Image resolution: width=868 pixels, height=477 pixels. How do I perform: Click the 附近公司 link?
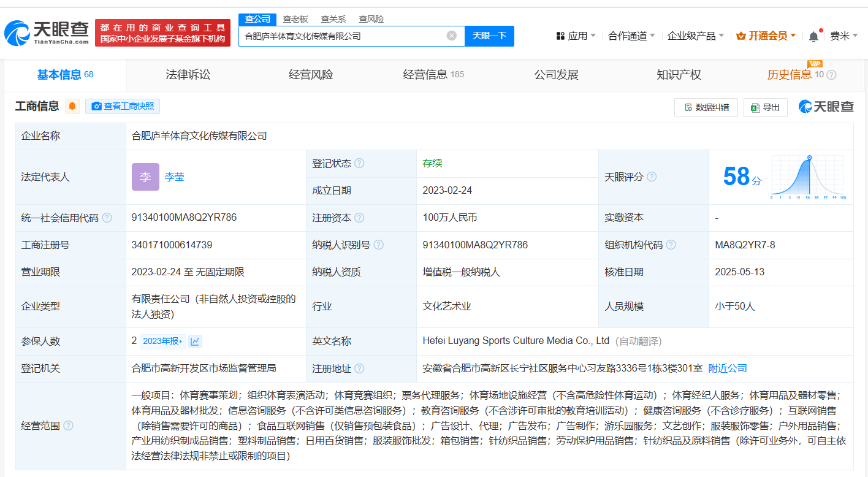point(728,368)
